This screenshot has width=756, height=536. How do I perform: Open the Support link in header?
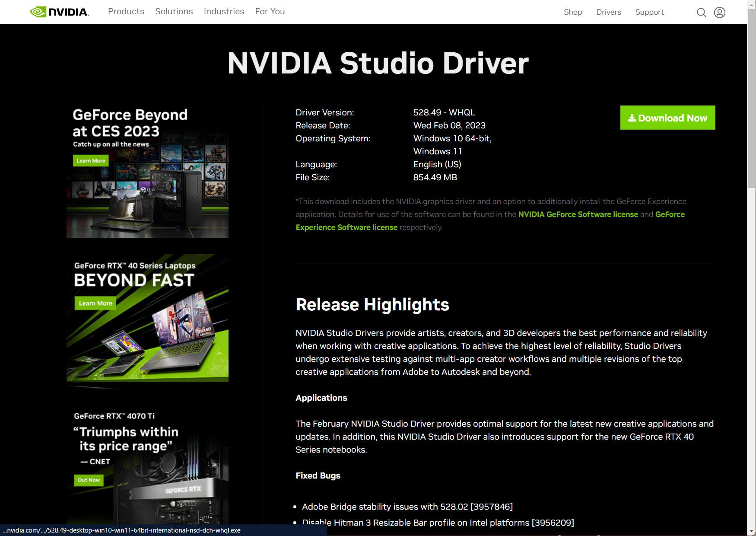tap(649, 12)
